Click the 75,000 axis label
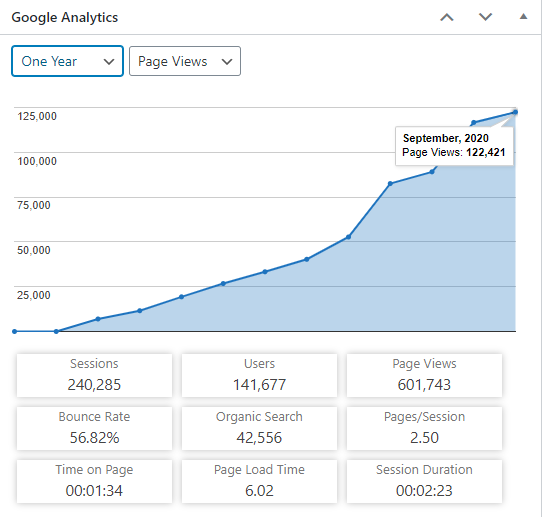542x517 pixels. click(x=34, y=205)
